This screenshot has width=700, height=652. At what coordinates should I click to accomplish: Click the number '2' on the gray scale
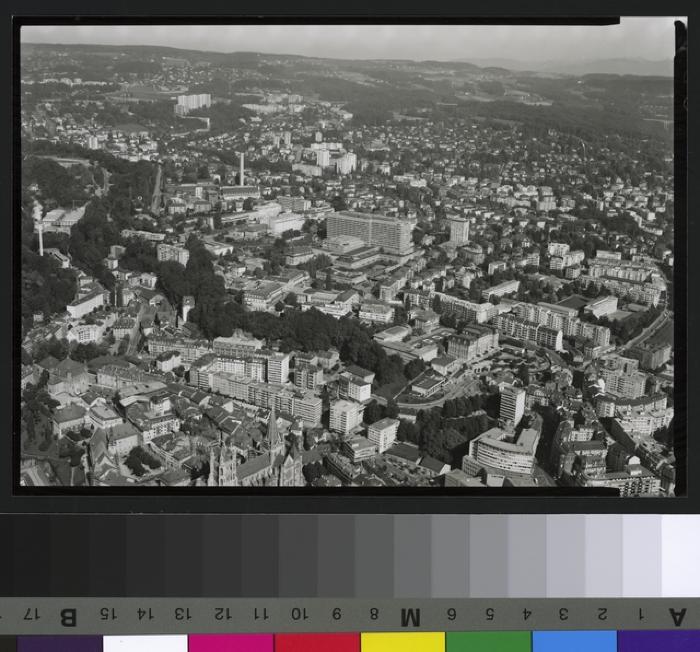coord(602,614)
